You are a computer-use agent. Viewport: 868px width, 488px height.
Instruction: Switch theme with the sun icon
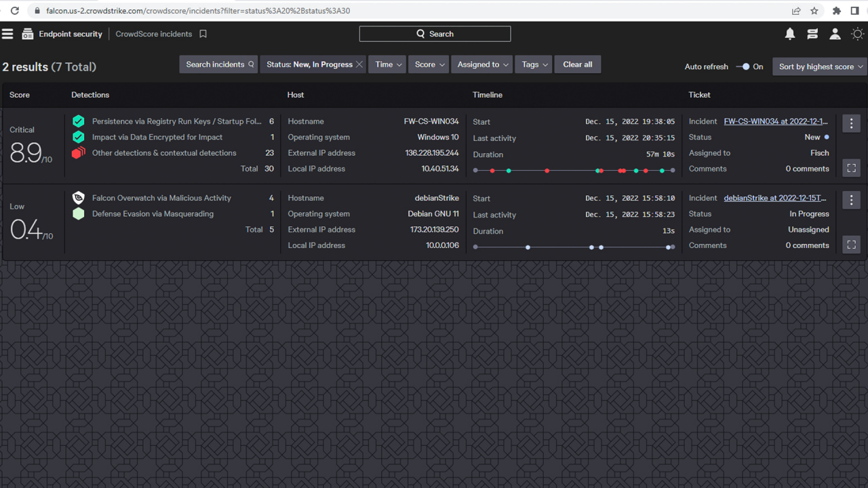pyautogui.click(x=858, y=34)
